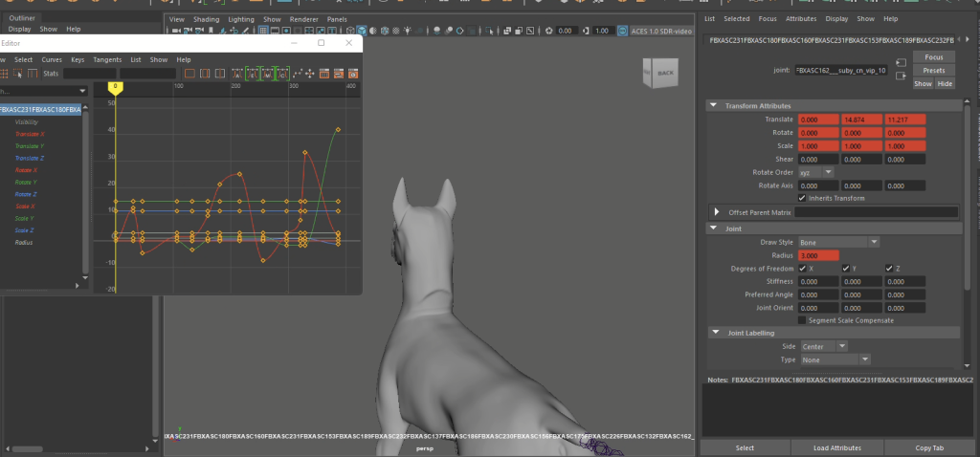The width and height of the screenshot is (980, 457).
Task: Uncheck the Inherits Transform checkbox
Action: tap(802, 198)
